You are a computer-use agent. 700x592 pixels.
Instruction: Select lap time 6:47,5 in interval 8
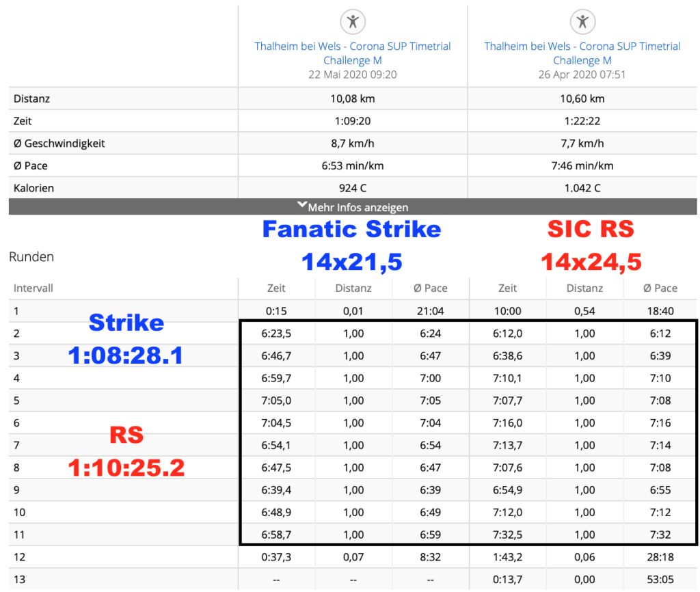tap(276, 468)
